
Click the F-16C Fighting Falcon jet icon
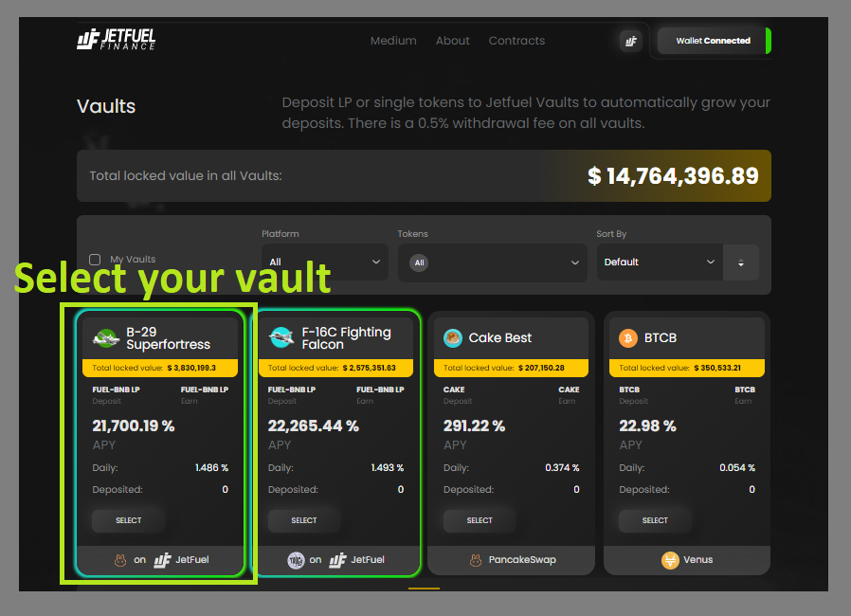click(281, 337)
